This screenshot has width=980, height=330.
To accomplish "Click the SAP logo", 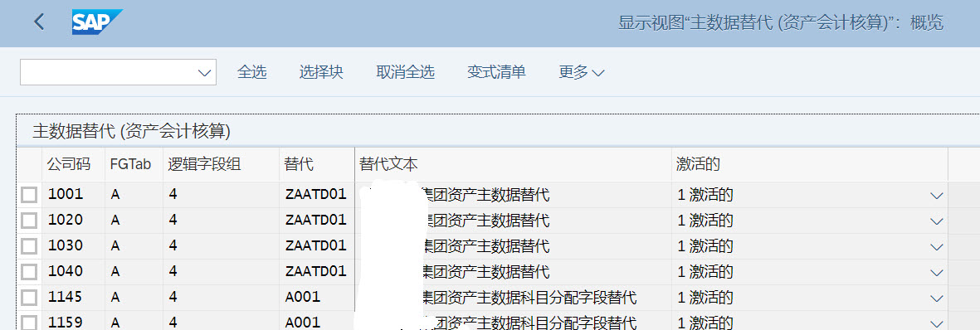I will 97,22.
